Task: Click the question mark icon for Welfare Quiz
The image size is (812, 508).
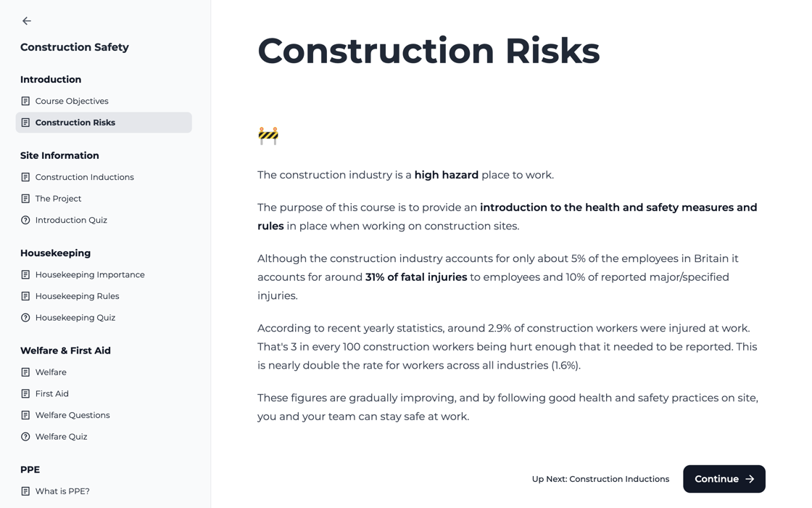Action: click(26, 436)
